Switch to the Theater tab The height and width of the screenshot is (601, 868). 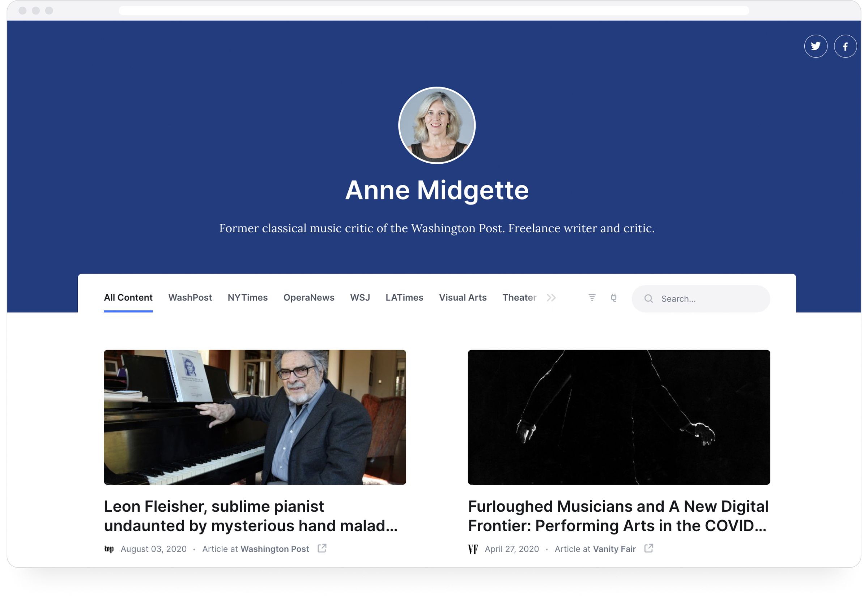[x=519, y=297]
